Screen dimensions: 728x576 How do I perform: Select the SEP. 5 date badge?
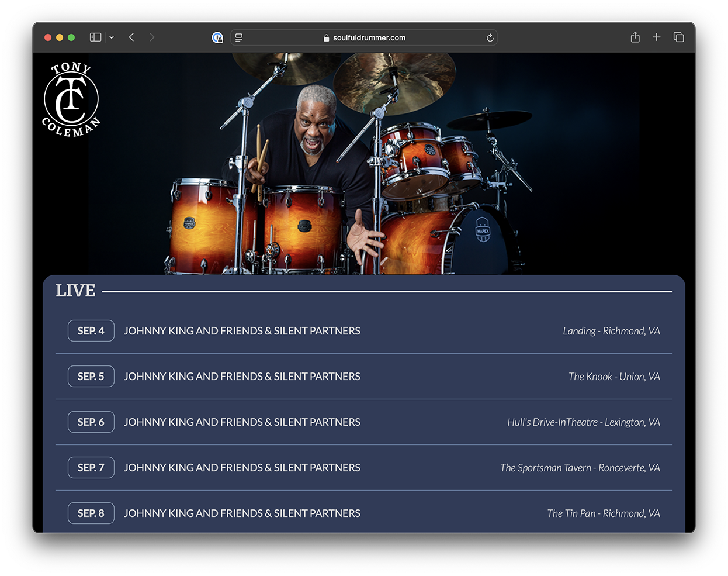pyautogui.click(x=91, y=377)
